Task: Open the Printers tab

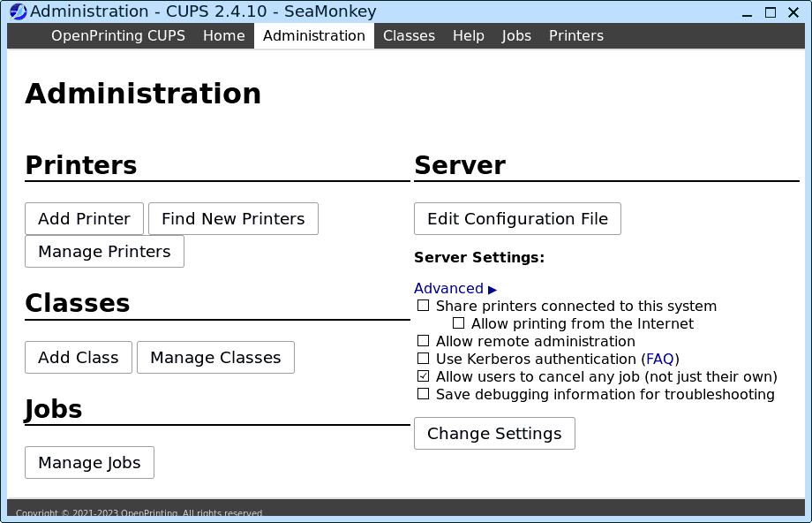Action: (575, 35)
